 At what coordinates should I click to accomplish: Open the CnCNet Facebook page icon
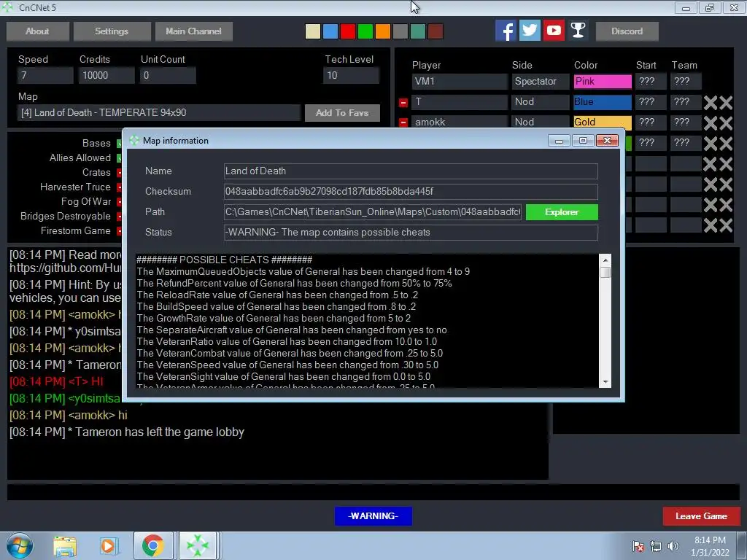[x=506, y=31]
